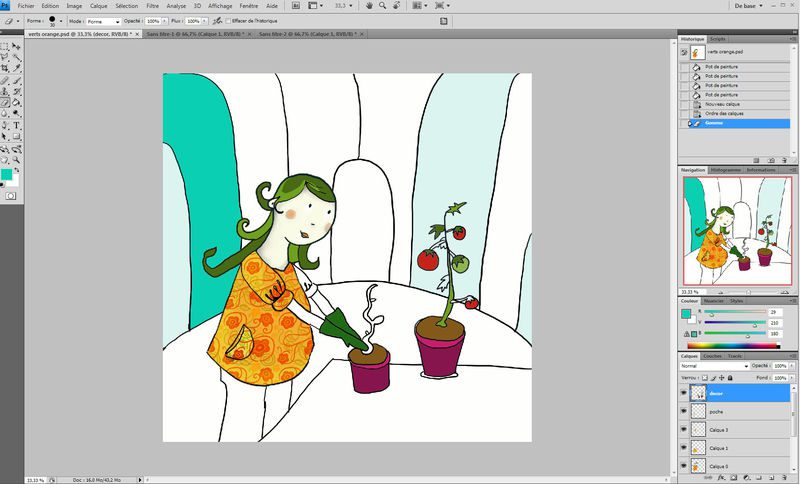The height and width of the screenshot is (484, 800).
Task: Open the layer Opacité slider arrow
Action: pos(791,366)
